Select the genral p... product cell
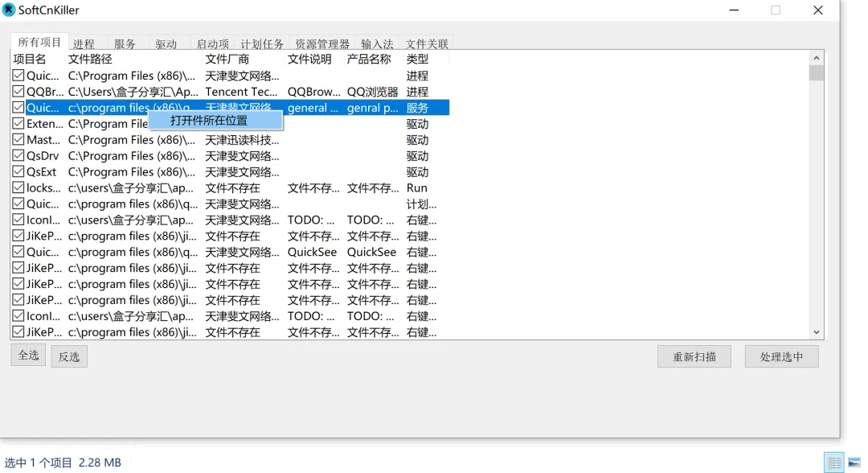Viewport: 868px width, 473px height. (x=373, y=108)
